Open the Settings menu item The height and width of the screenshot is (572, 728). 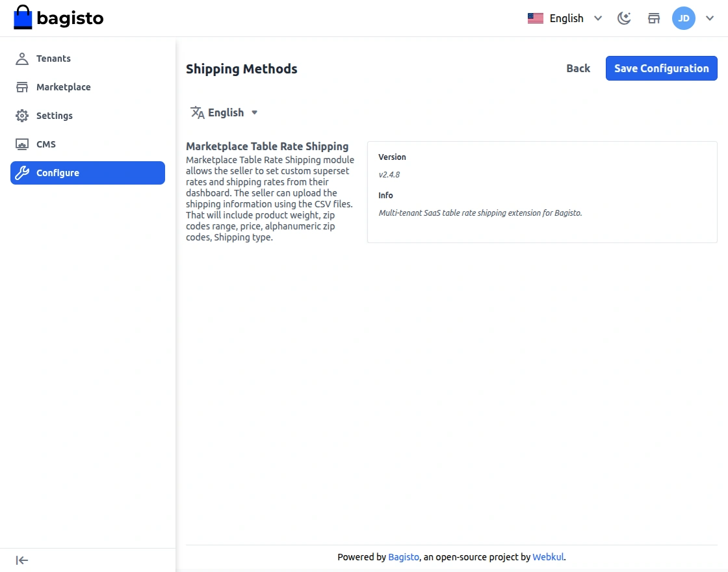(x=88, y=116)
